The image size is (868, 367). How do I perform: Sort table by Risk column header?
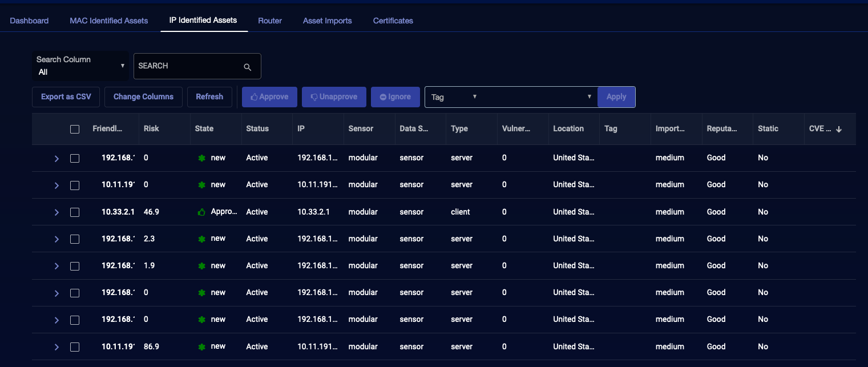click(151, 129)
